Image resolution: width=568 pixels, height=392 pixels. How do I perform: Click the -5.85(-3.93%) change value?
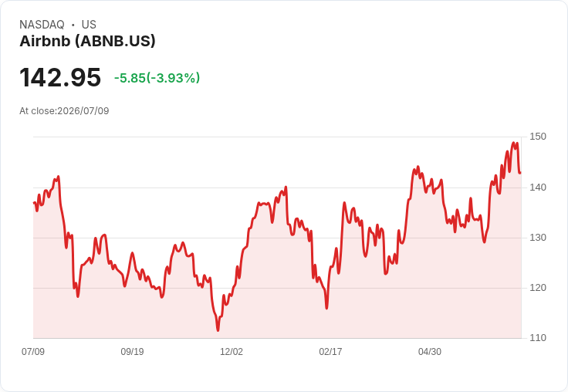(x=157, y=78)
